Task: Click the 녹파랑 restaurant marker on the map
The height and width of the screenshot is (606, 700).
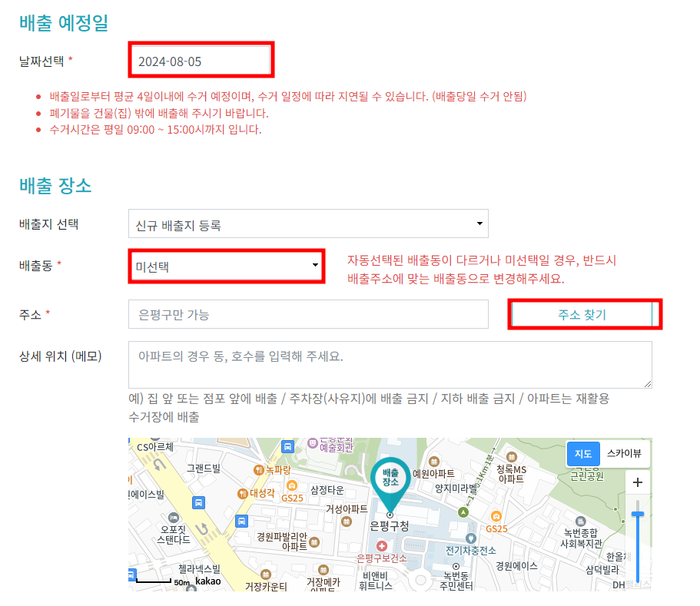Action: pos(259,469)
